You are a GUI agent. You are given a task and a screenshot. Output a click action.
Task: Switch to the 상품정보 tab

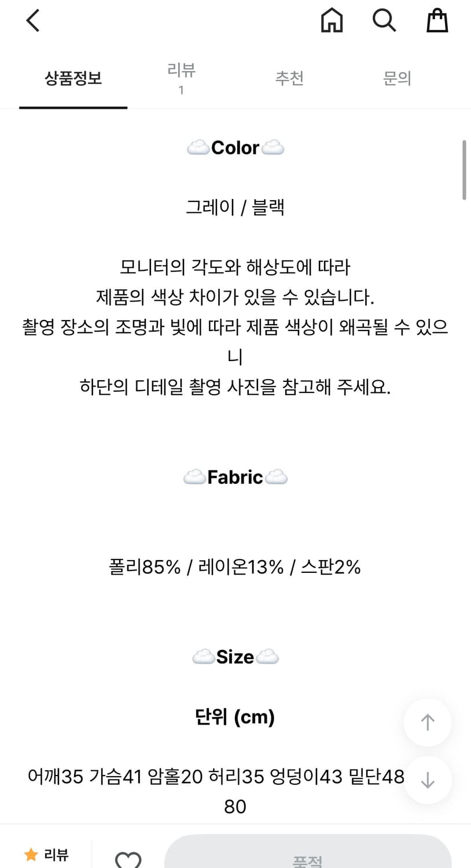click(72, 79)
